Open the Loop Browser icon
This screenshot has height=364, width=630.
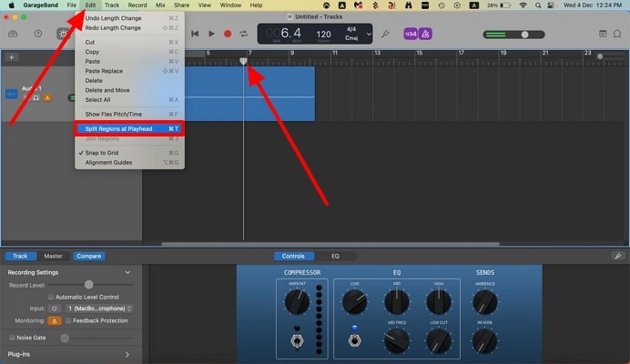(617, 34)
